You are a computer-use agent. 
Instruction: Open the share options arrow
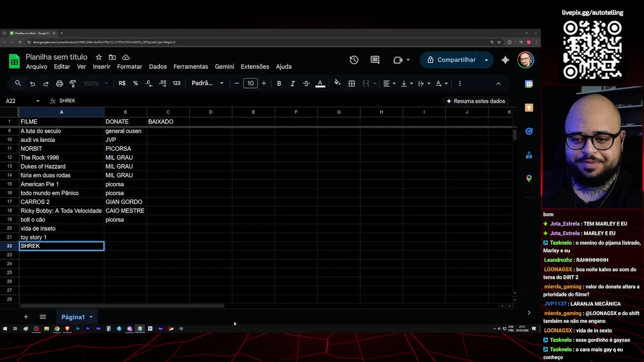tap(486, 60)
